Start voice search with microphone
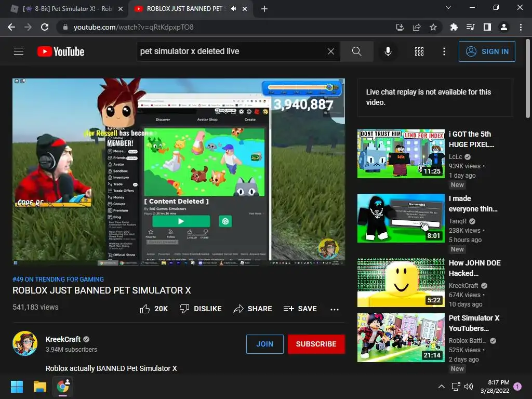Image resolution: width=532 pixels, height=399 pixels. click(x=388, y=51)
